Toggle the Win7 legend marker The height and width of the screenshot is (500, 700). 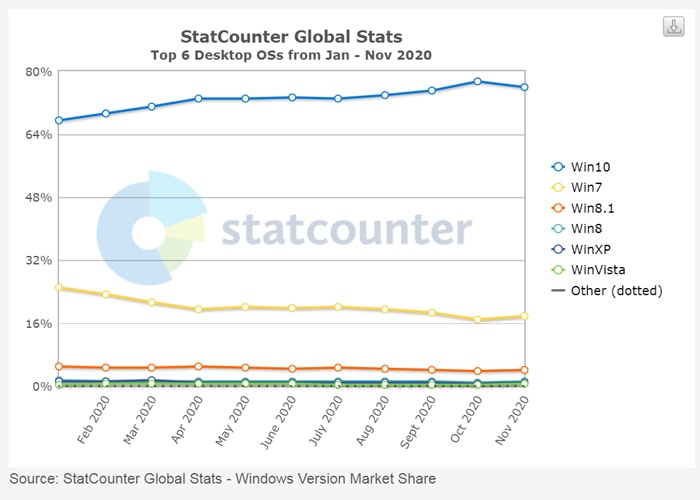pos(558,187)
